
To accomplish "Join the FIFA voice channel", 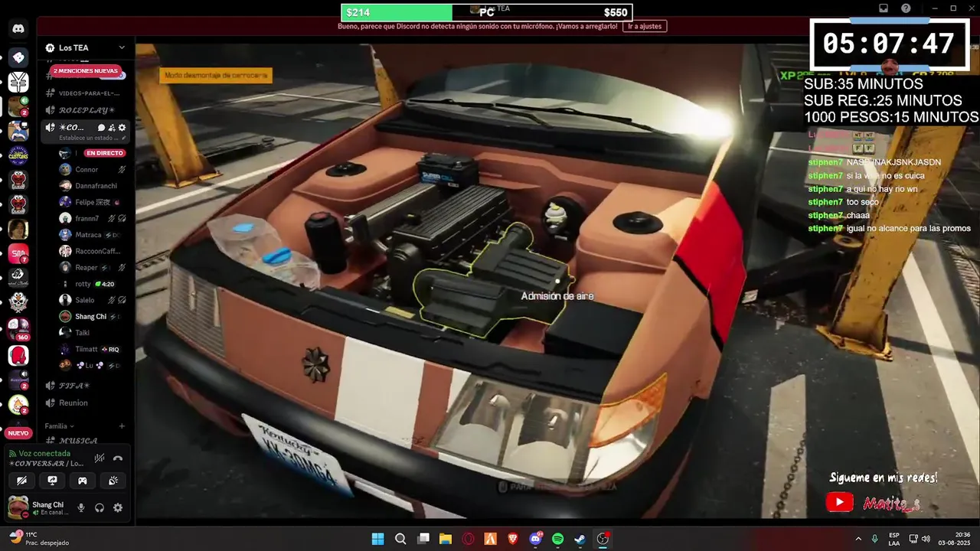I will pos(84,386).
